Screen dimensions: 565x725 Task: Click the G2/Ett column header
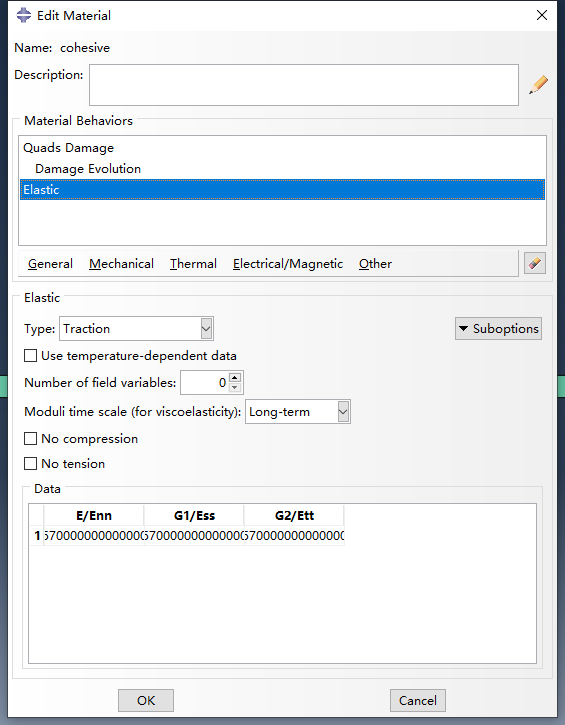294,516
